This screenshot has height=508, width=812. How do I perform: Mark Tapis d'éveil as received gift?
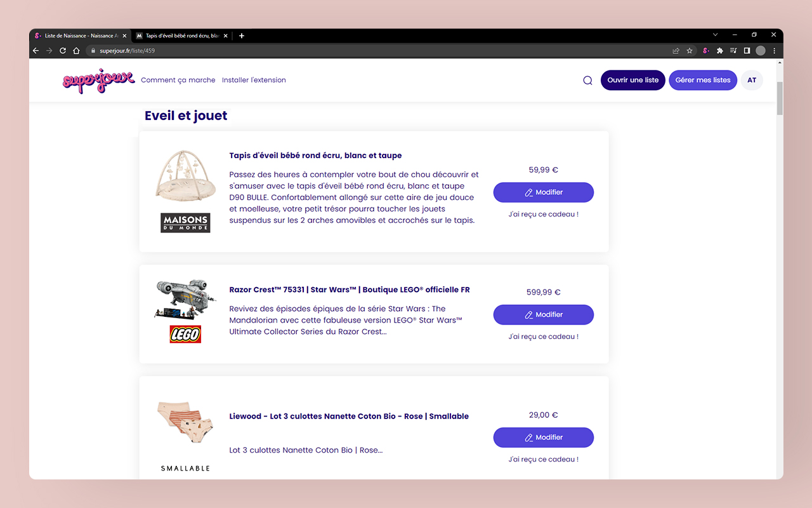[544, 215]
